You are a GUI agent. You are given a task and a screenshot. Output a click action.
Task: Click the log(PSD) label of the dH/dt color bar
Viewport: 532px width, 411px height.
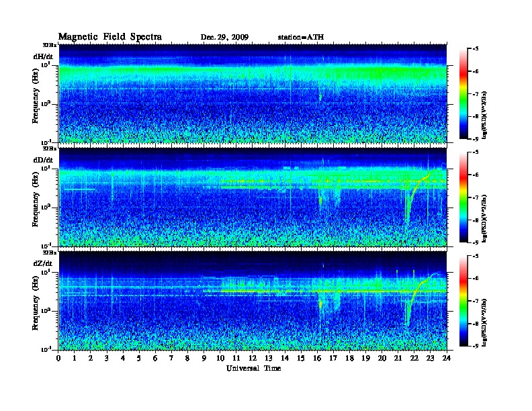coord(485,115)
